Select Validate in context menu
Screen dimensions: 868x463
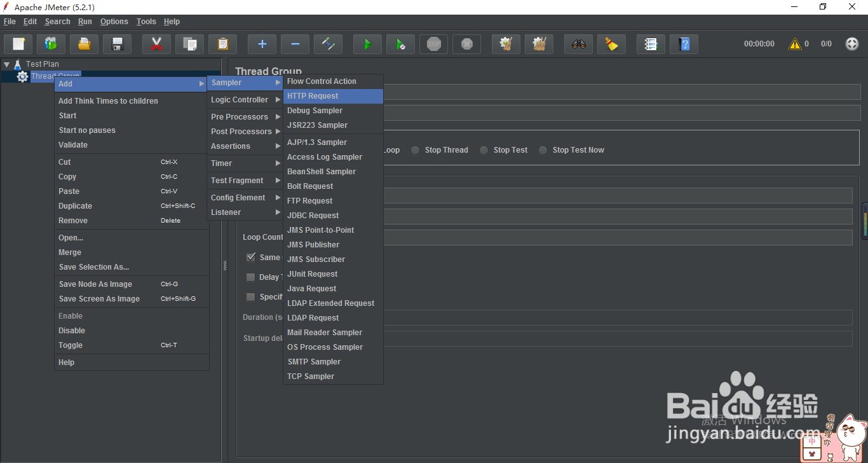click(x=131, y=145)
